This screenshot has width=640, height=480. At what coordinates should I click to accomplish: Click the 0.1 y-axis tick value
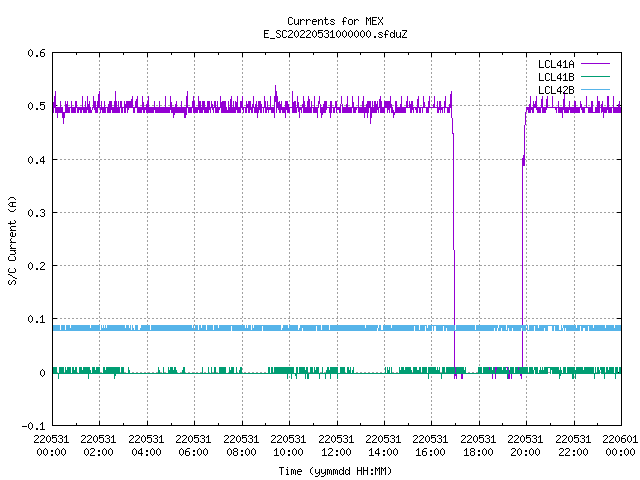pos(36,319)
